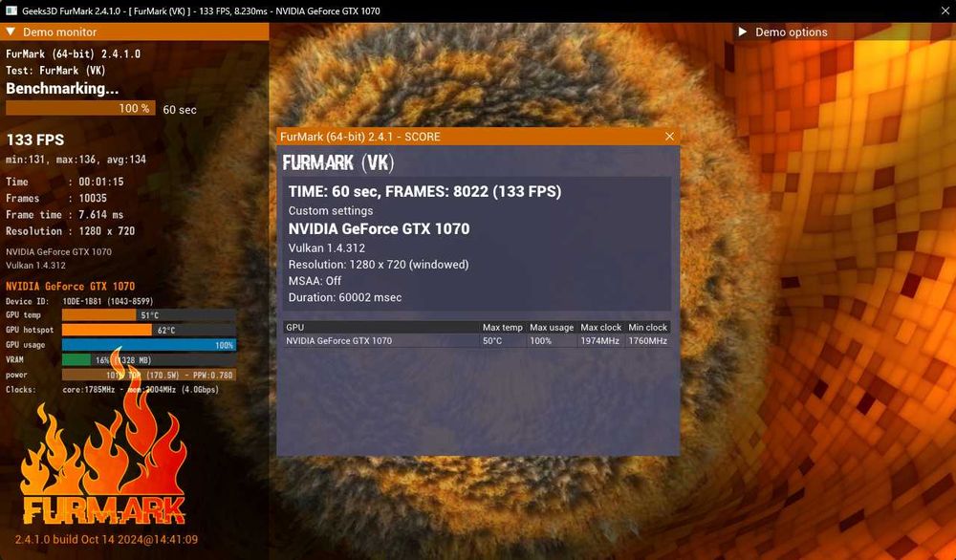
Task: Click the 1974MHz max clock cell
Action: tap(600, 340)
